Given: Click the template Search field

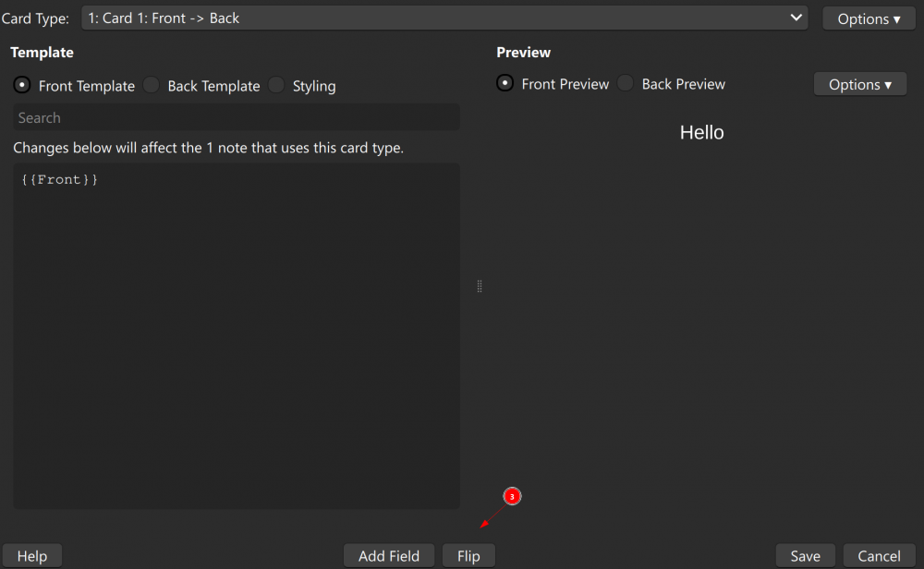Looking at the screenshot, I should point(236,117).
